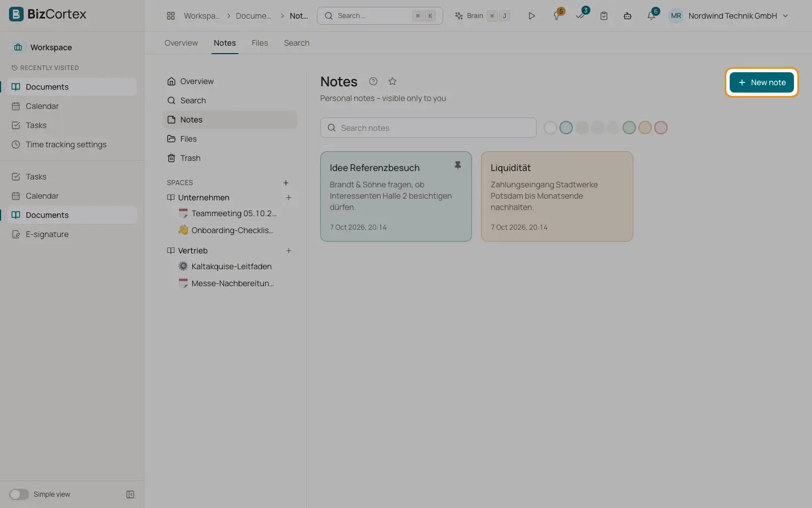This screenshot has width=812, height=508.
Task: Add a new space with the Spaces plus
Action: pyautogui.click(x=286, y=183)
